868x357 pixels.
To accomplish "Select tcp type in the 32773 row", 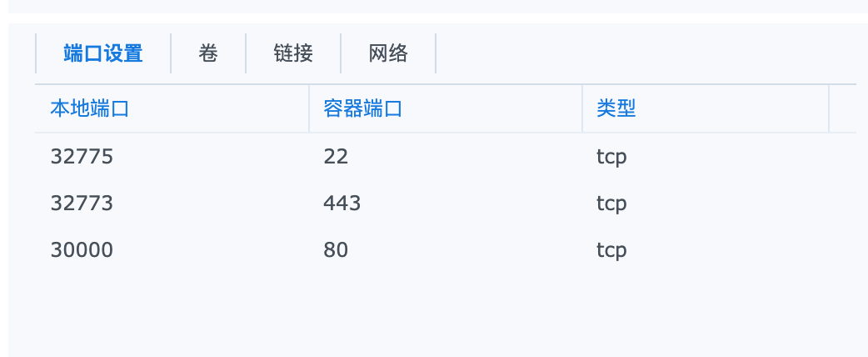I will (x=611, y=204).
